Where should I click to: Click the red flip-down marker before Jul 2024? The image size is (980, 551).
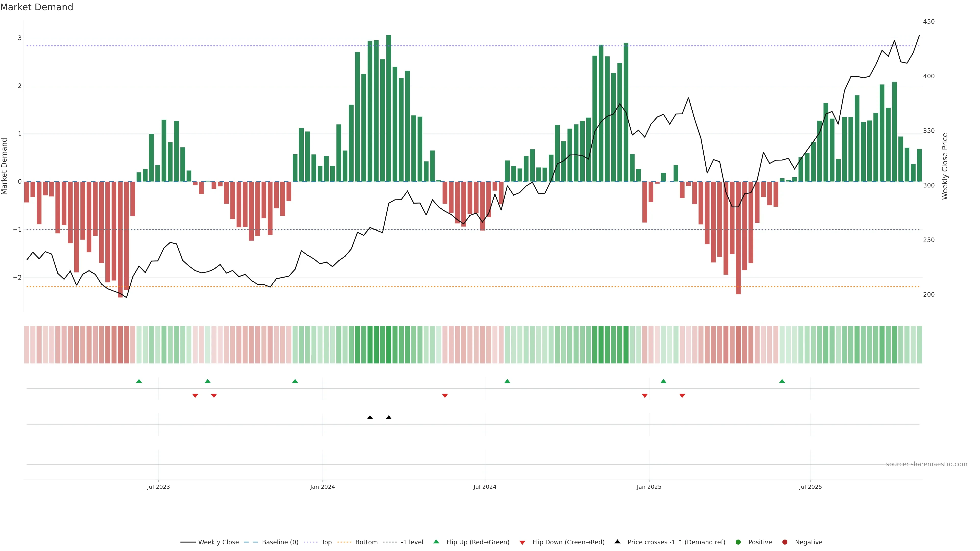coord(445,396)
